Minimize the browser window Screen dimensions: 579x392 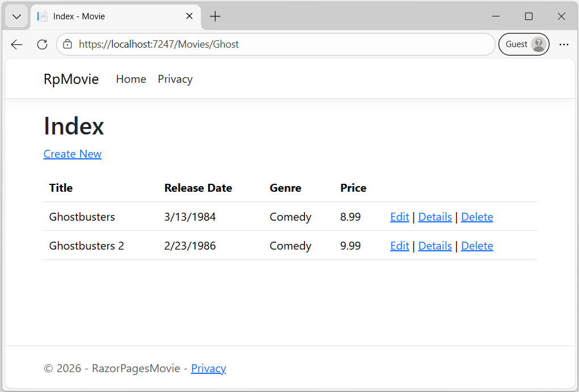tap(496, 16)
